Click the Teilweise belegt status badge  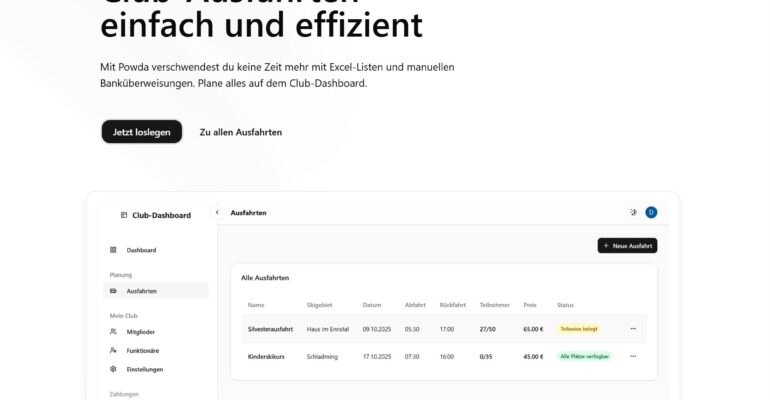pos(579,329)
